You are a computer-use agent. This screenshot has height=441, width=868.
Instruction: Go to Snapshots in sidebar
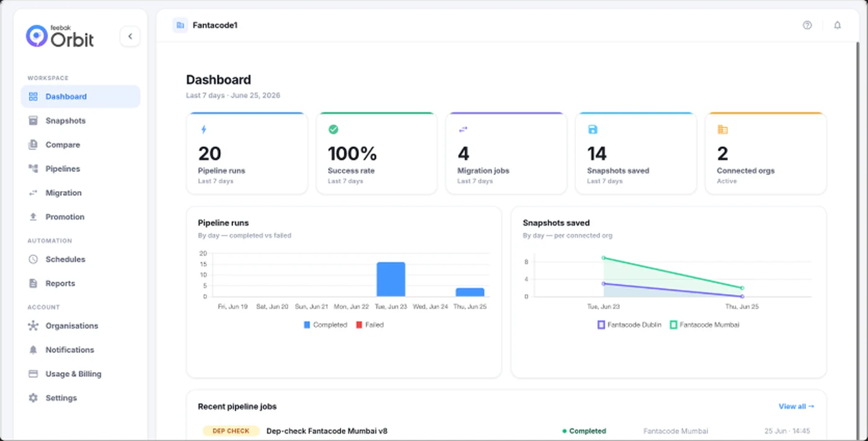pos(81,121)
